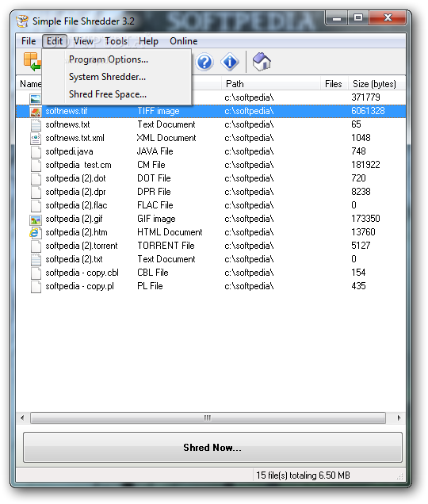Click the TORRENT File type cell
The width and height of the screenshot is (428, 504).
coord(166,246)
